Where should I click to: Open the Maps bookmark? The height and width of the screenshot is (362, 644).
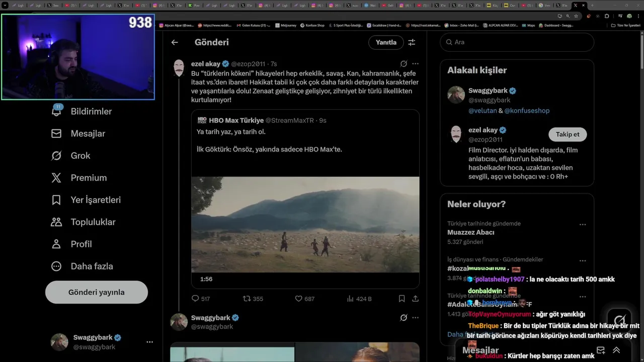(x=528, y=25)
